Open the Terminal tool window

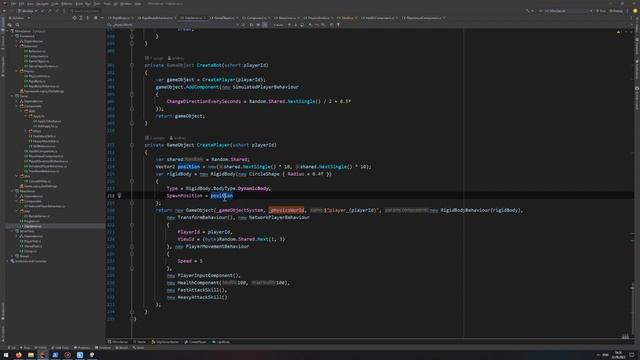pos(103,348)
